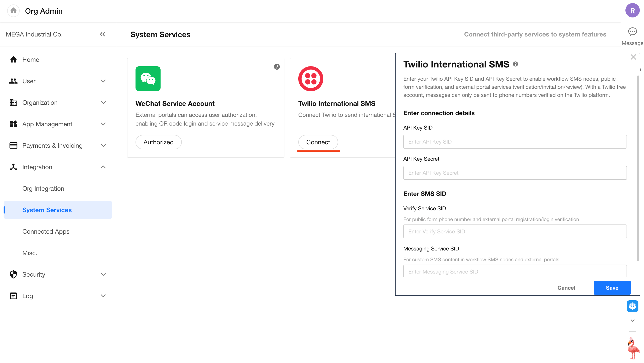Click the help icon beside the Twilio dialog title
Image resolution: width=644 pixels, height=363 pixels.
515,64
